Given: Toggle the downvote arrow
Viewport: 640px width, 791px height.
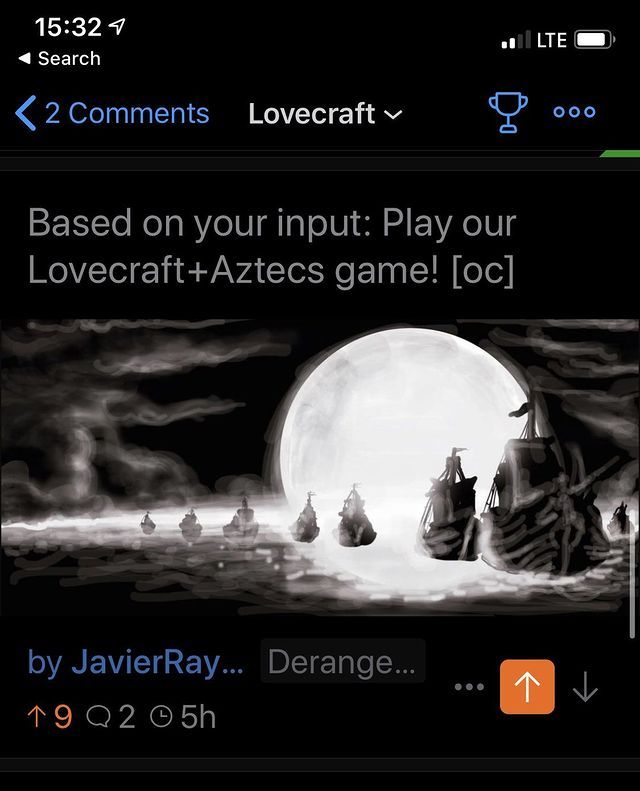Looking at the screenshot, I should tap(586, 687).
